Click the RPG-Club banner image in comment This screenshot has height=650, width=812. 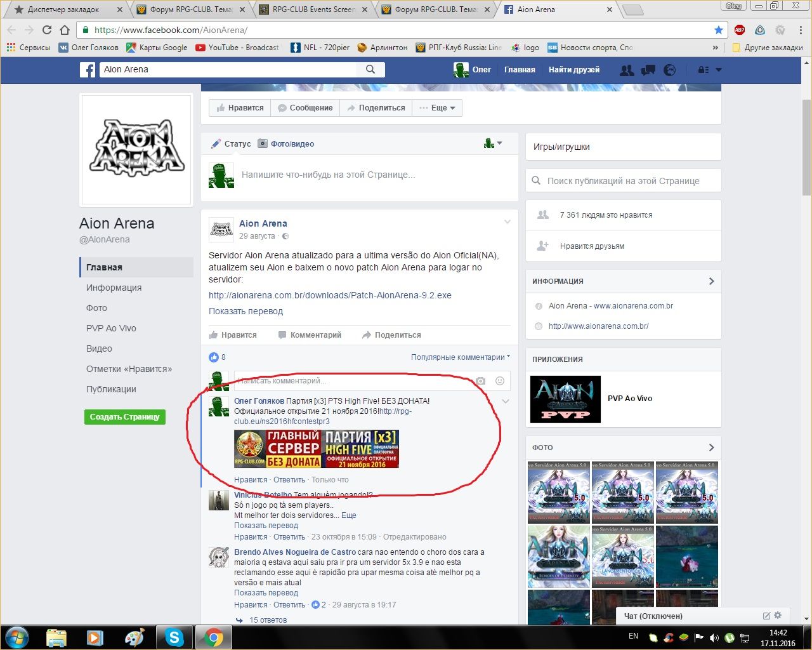317,449
